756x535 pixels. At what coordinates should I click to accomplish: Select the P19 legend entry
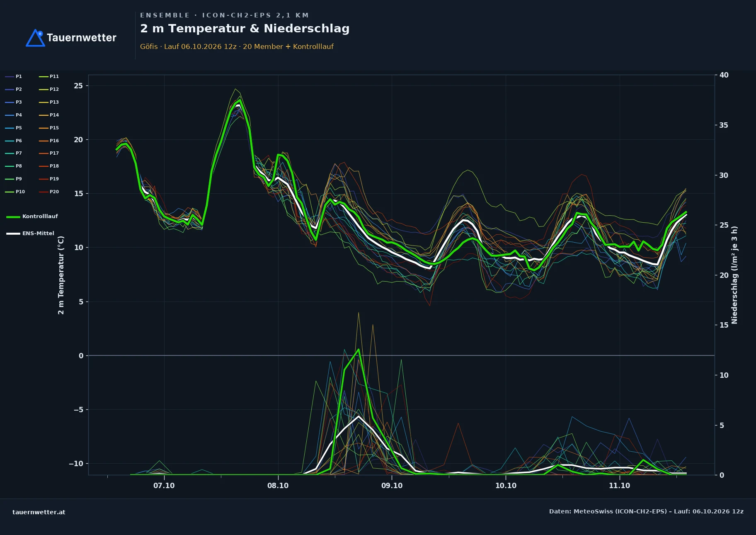[49, 179]
